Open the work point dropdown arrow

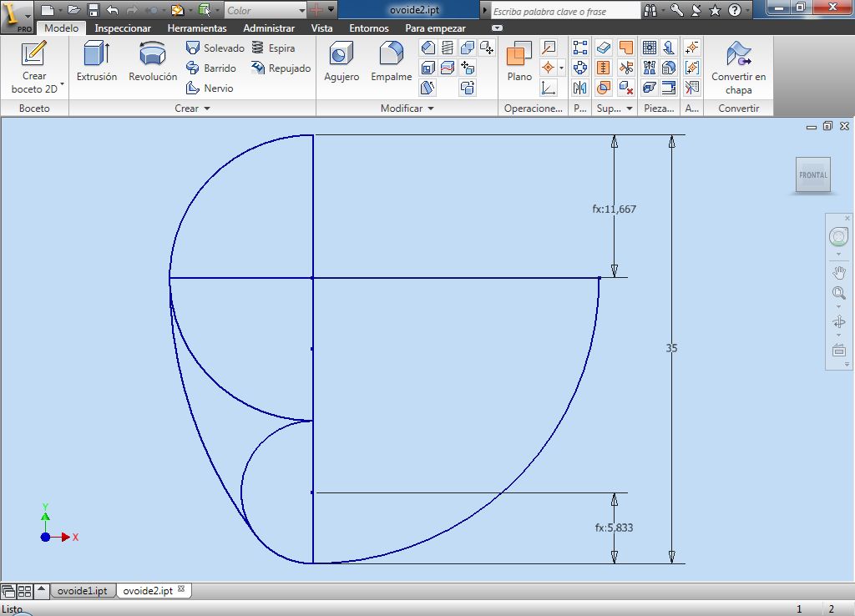point(562,68)
